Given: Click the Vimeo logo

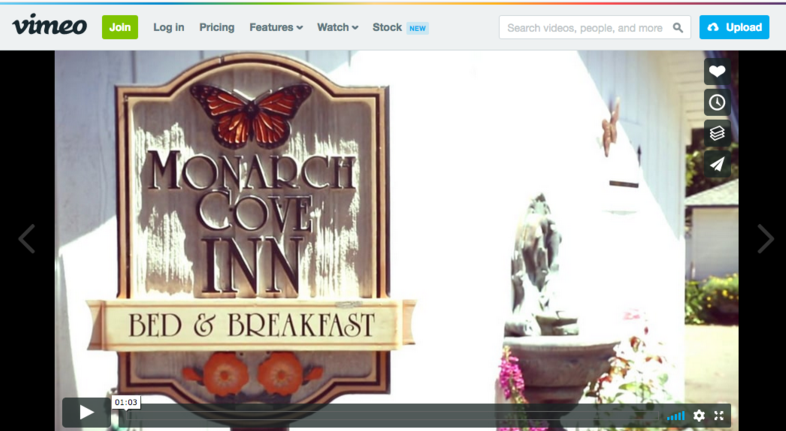Looking at the screenshot, I should [50, 26].
